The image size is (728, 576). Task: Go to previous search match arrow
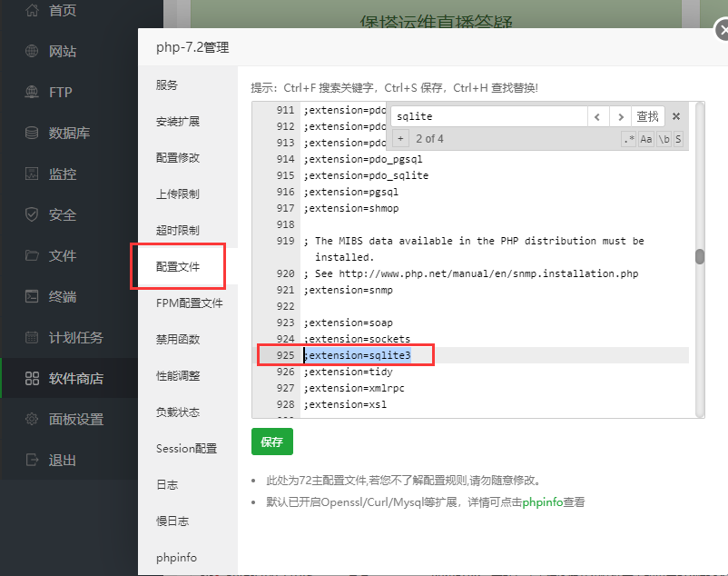click(x=597, y=116)
